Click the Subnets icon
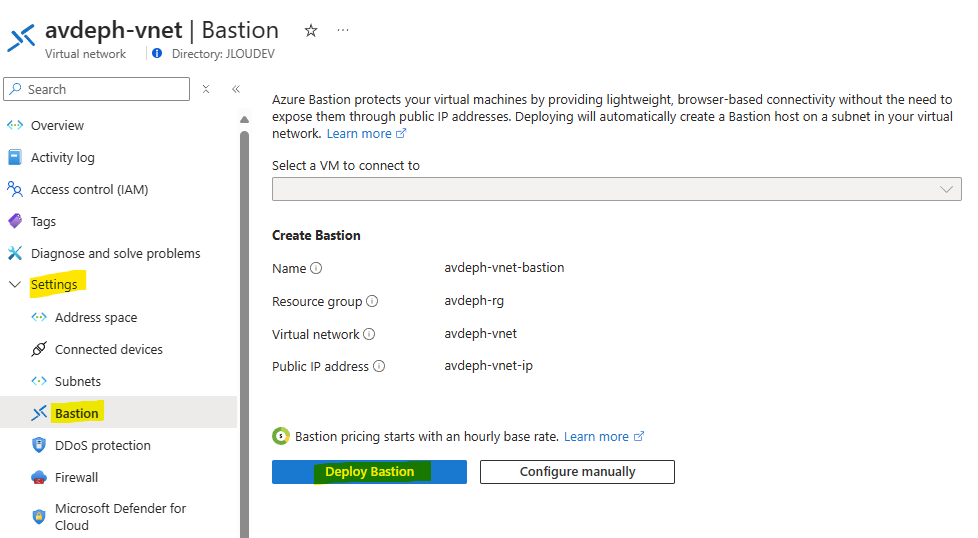 click(x=39, y=381)
